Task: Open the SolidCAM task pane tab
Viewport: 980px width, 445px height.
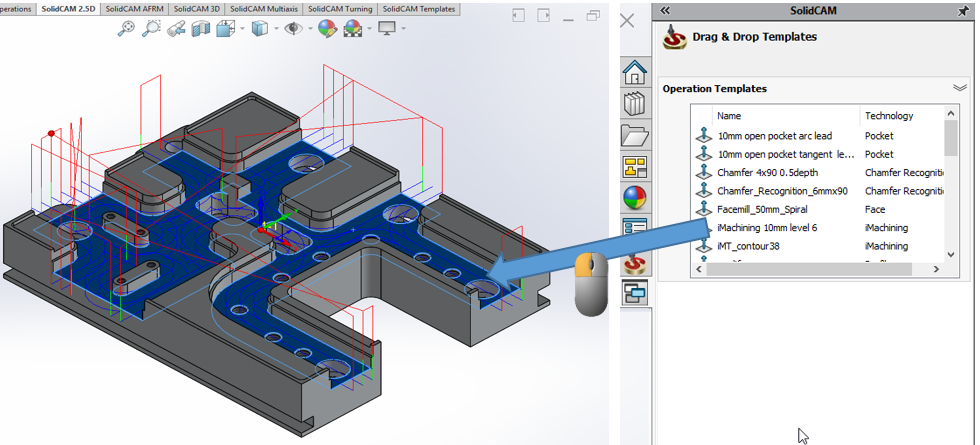Action: coord(635,265)
